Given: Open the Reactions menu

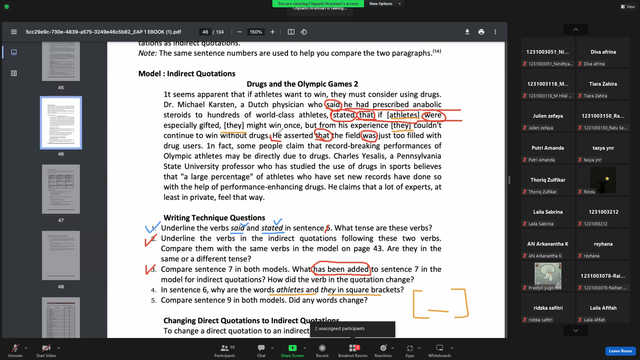Looking at the screenshot, I should tap(383, 350).
